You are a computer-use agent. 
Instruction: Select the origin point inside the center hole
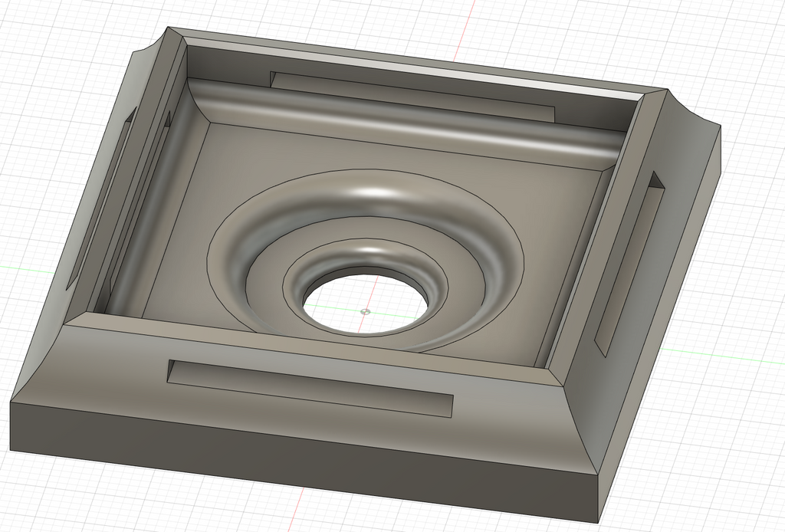tap(366, 311)
